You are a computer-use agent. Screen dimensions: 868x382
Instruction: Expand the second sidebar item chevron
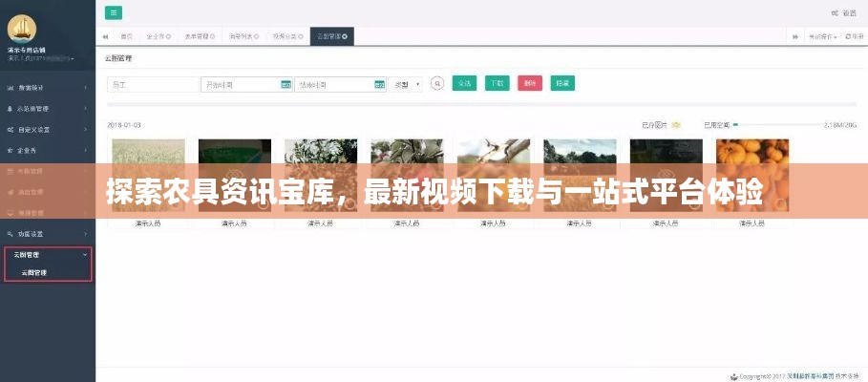[x=85, y=109]
